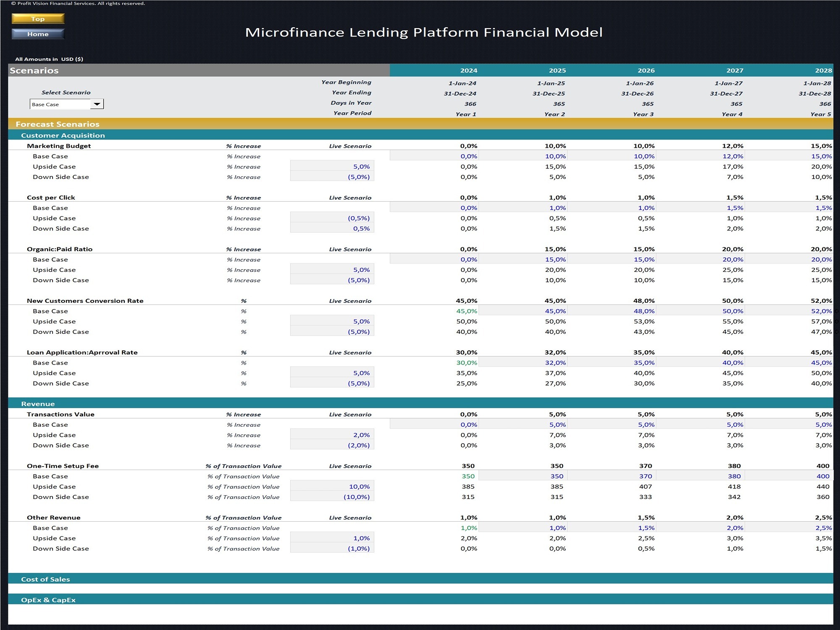Click the OpEx & CapEx section header
The height and width of the screenshot is (630, 840).
[420, 600]
